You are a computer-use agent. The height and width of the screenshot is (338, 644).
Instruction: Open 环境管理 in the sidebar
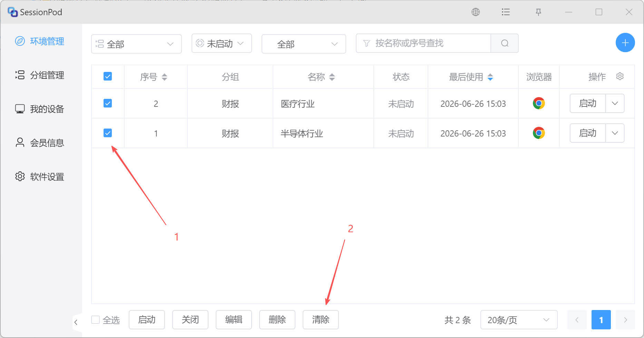40,41
